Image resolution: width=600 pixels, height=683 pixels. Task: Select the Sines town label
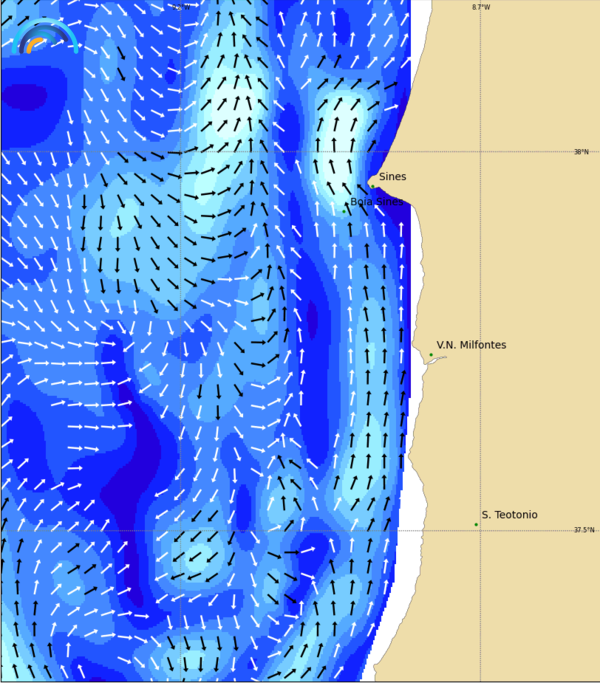coord(392,177)
